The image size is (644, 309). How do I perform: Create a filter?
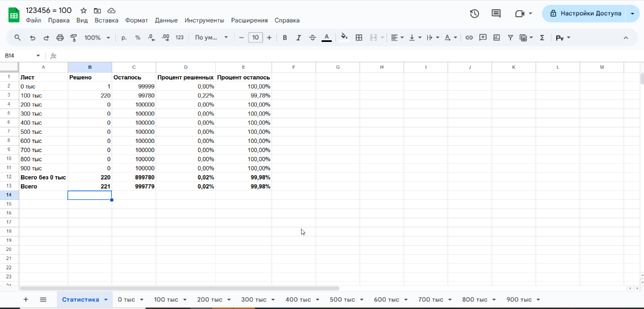click(510, 38)
